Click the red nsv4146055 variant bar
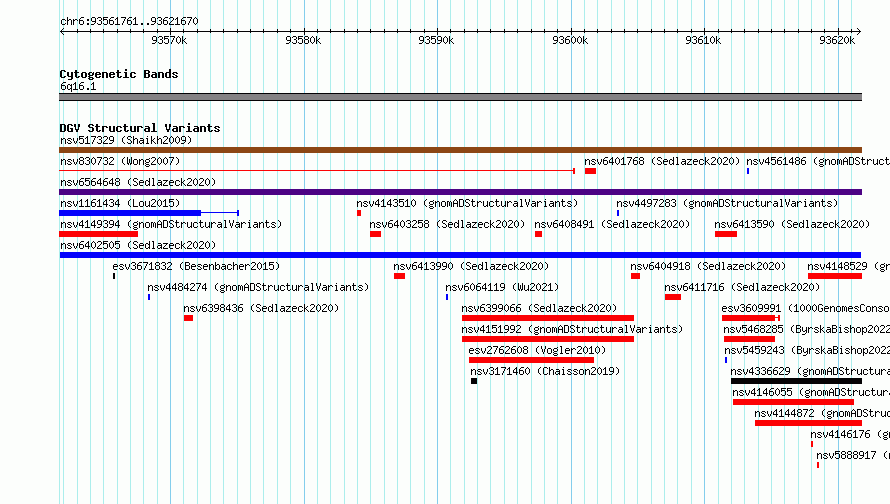The width and height of the screenshot is (890, 504). tap(793, 402)
